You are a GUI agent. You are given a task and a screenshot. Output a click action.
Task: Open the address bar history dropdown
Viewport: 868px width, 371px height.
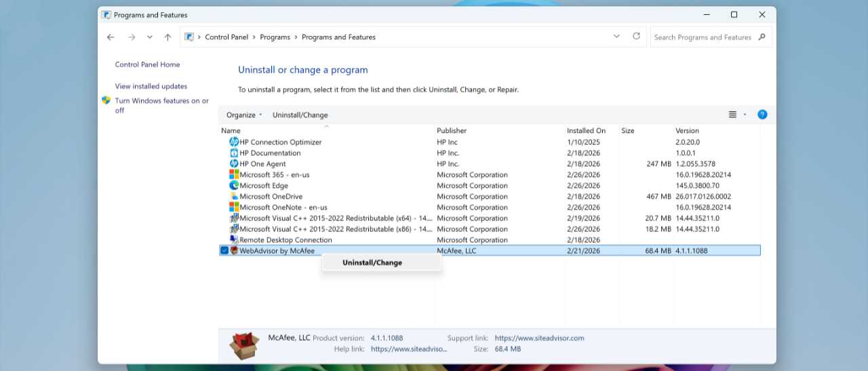pos(616,37)
